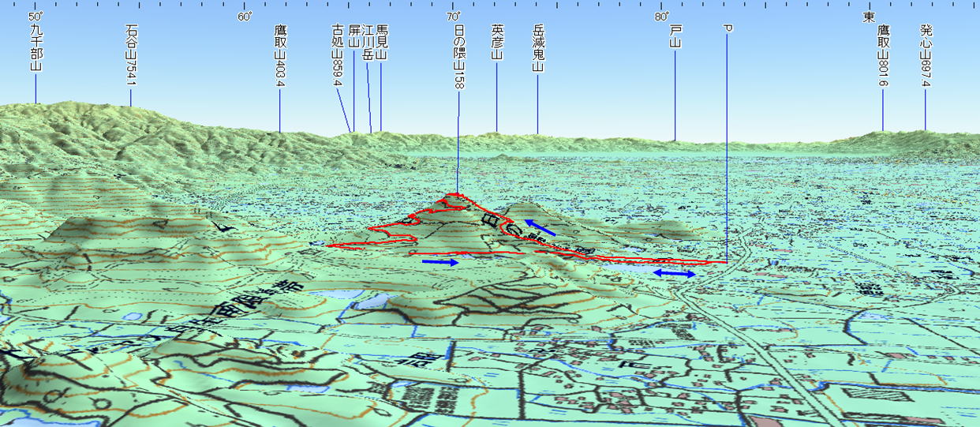Click the 発心山697.4 peak label
This screenshot has width=980, height=427.
point(926,55)
